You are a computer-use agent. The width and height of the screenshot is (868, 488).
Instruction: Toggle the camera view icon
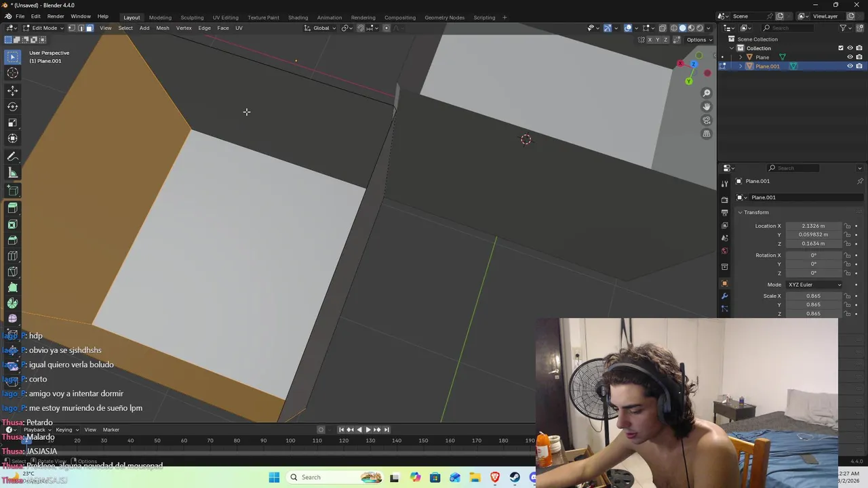[x=707, y=120]
